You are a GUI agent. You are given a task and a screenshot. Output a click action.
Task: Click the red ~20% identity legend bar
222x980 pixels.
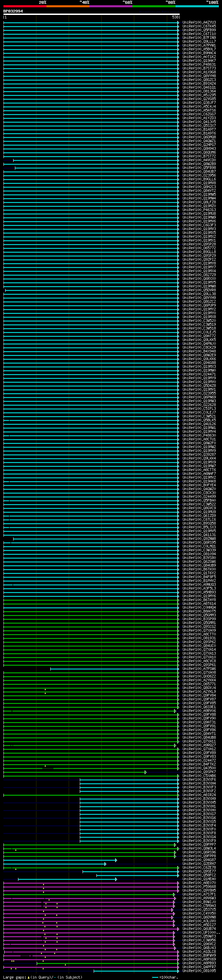pyautogui.click(x=25, y=6)
